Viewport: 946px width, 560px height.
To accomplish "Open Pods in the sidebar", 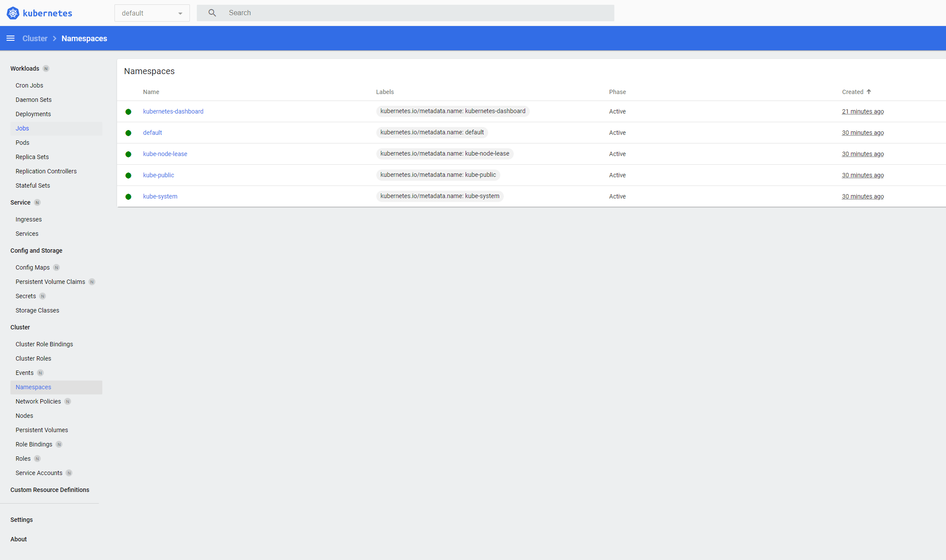I will pyautogui.click(x=23, y=143).
